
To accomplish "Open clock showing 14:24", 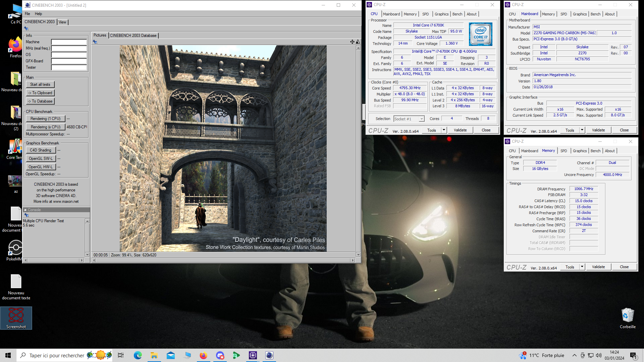I will (614, 355).
